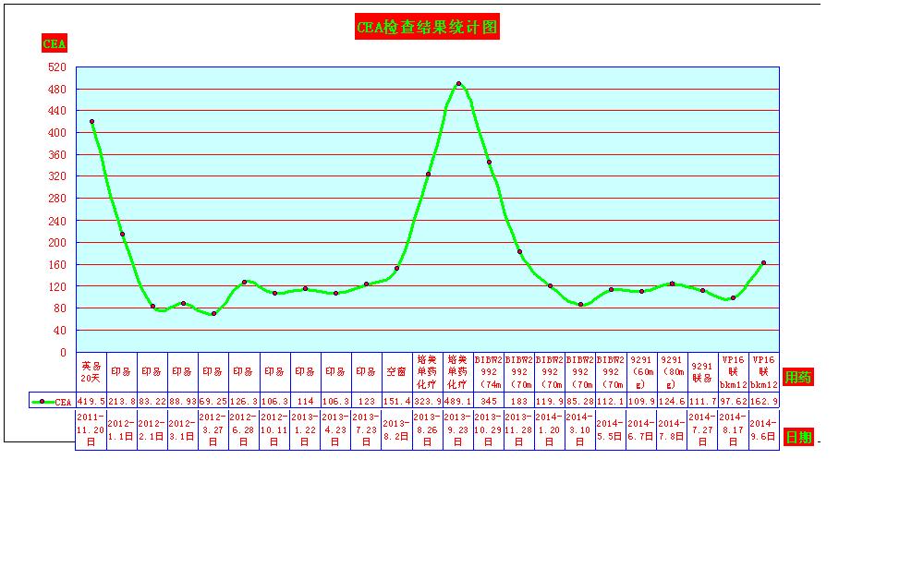Screen dimensions: 924x568
Task: Select the 151.4 value cell
Action: (396, 402)
